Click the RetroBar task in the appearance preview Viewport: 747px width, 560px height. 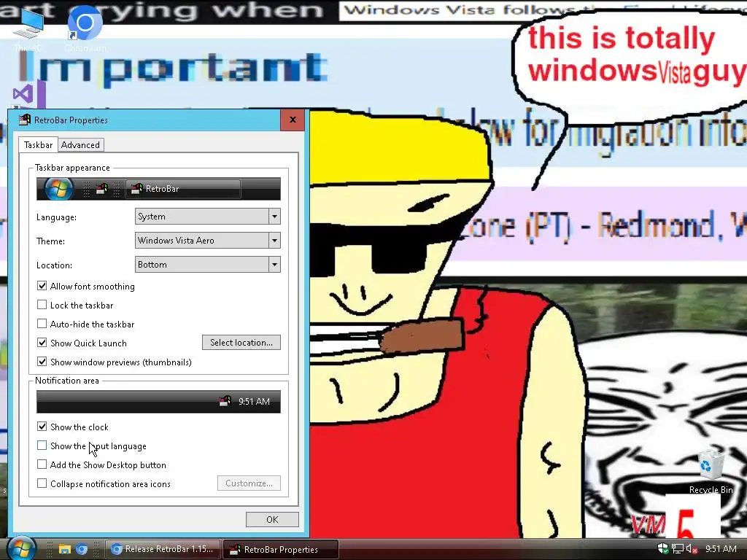click(x=183, y=189)
